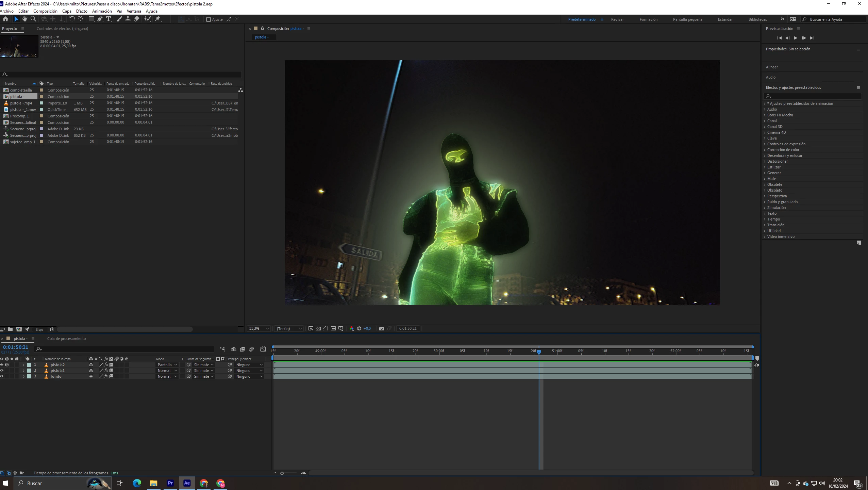The height and width of the screenshot is (490, 868).
Task: Switch to the Revisar workspace
Action: [617, 19]
